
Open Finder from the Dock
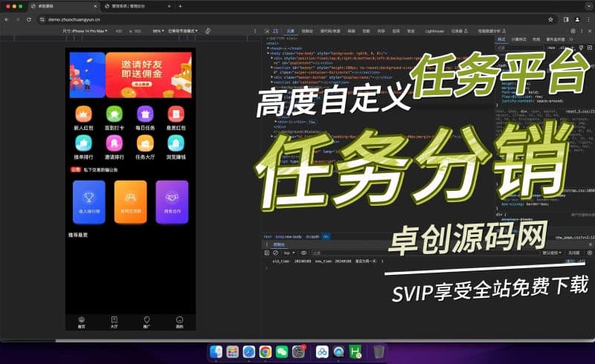pyautogui.click(x=216, y=352)
